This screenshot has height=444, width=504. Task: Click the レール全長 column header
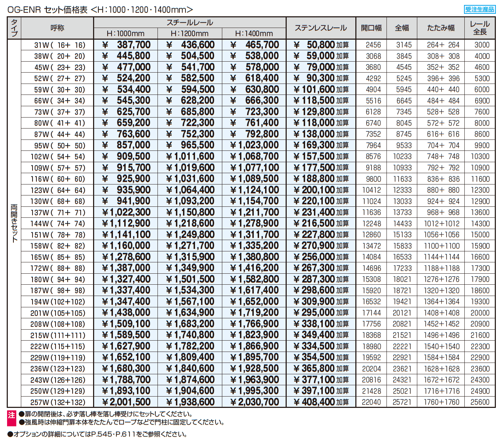tap(480, 28)
